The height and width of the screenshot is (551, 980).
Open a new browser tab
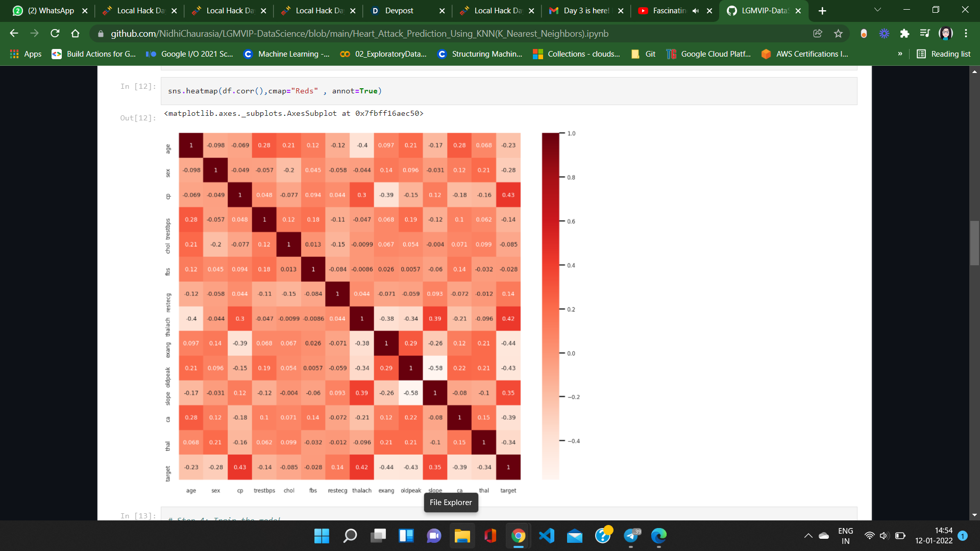[x=822, y=11]
